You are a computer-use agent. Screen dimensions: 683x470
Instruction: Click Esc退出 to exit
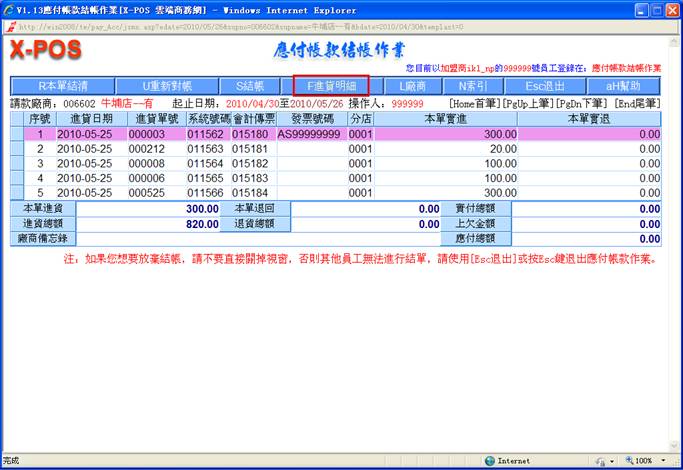point(545,86)
